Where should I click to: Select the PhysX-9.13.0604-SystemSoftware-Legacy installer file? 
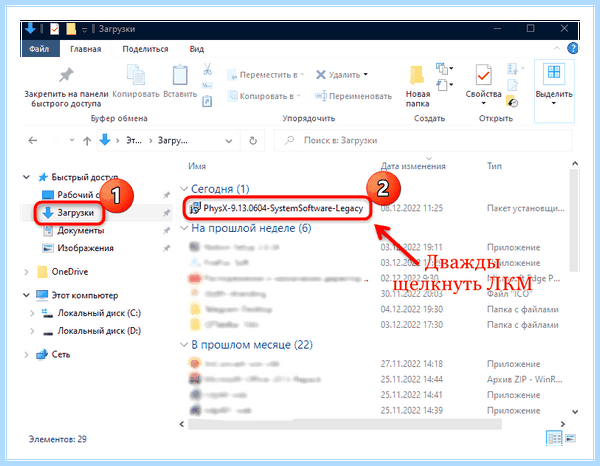click(x=277, y=209)
